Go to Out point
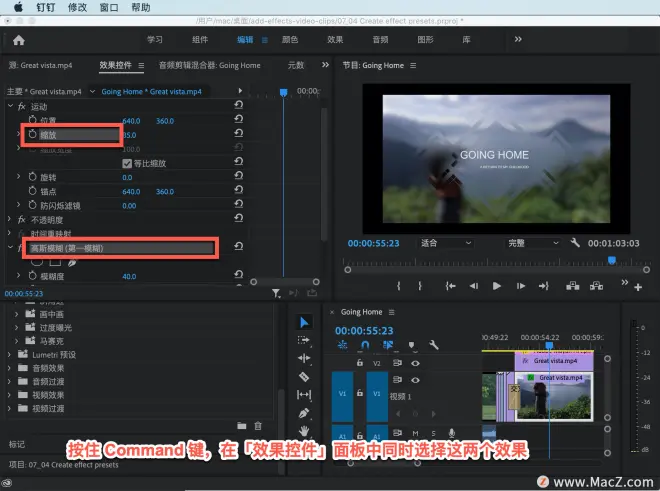 (x=543, y=286)
